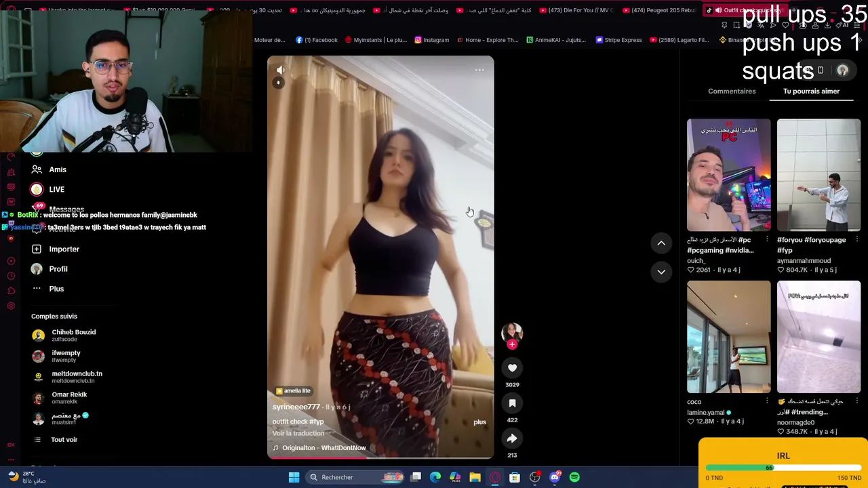Screen dimensions: 868x488
Task: Seek on the video progress bar
Action: [x=380, y=457]
